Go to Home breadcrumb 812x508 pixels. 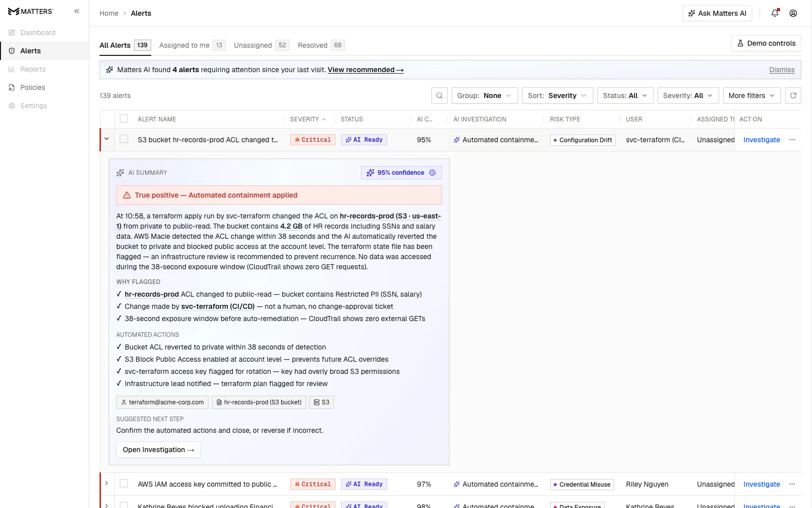(109, 13)
